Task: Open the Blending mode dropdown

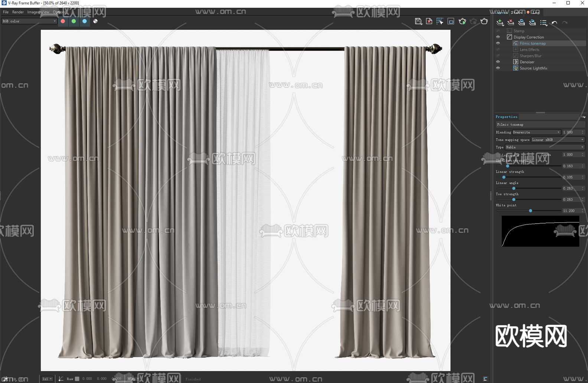Action: [x=536, y=132]
